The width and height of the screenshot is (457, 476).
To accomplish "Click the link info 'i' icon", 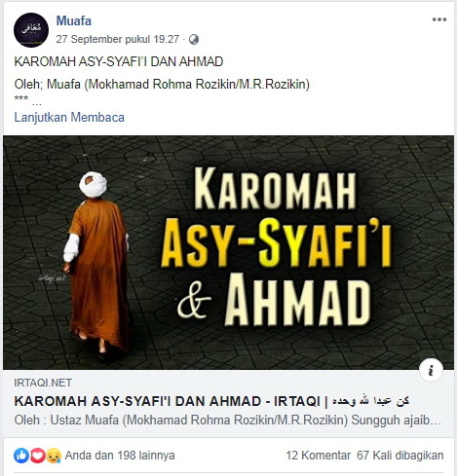I will click(x=431, y=370).
